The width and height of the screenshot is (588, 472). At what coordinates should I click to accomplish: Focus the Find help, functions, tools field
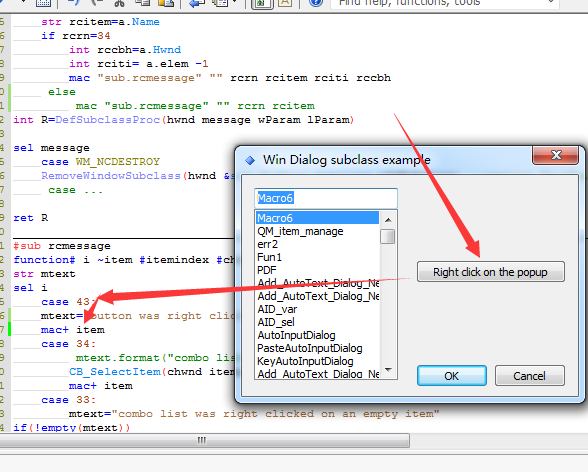pos(445,3)
